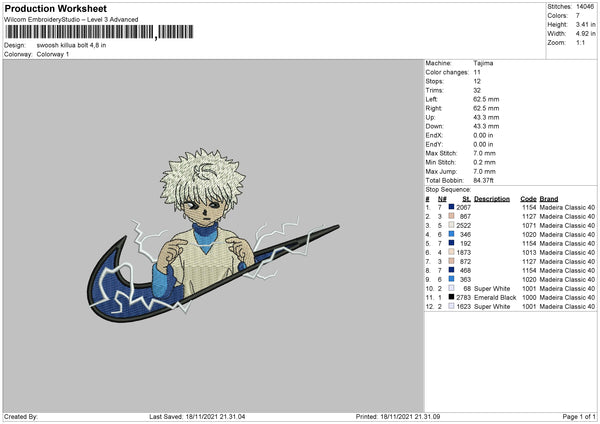
Task: Click the EndX value 0.00 in
Action: [483, 135]
